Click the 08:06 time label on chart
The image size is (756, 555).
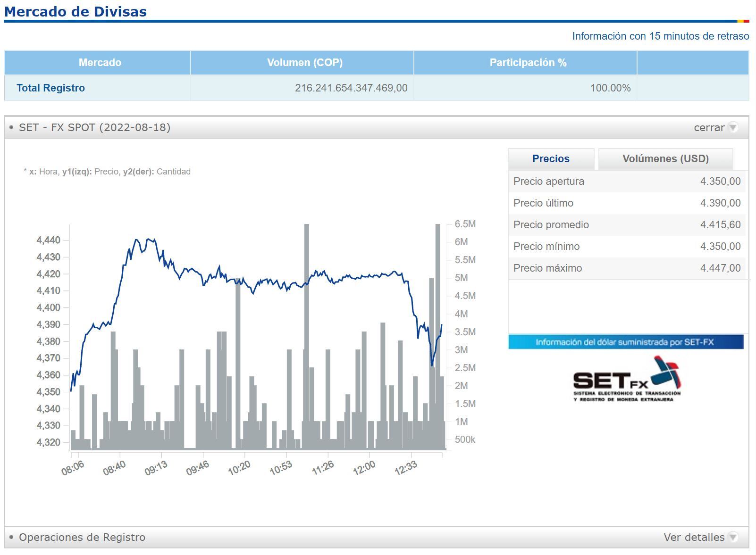coord(73,468)
